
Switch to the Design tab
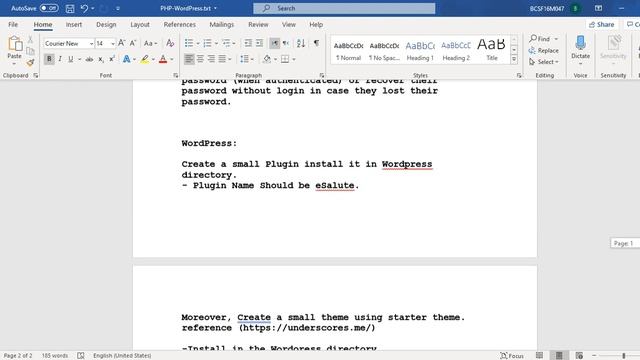pyautogui.click(x=106, y=24)
